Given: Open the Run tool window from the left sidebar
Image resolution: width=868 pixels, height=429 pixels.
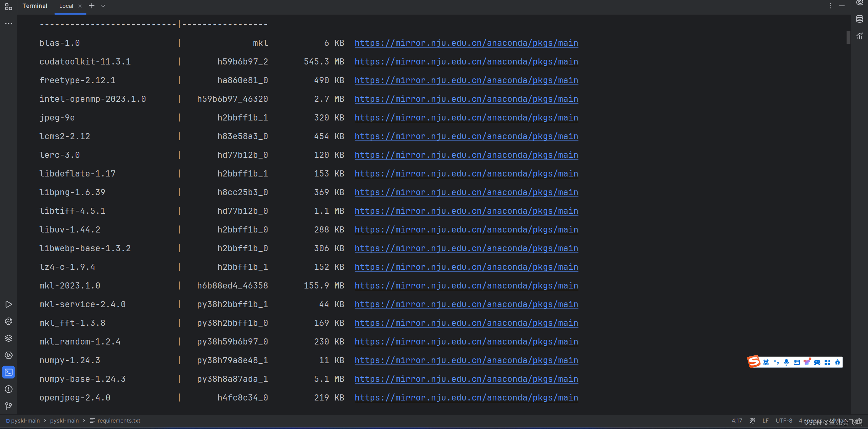Looking at the screenshot, I should tap(8, 304).
